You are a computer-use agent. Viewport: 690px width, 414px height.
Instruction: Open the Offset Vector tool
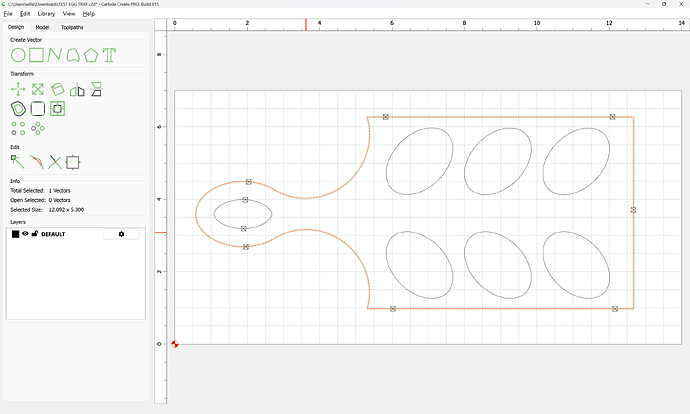[x=18, y=109]
